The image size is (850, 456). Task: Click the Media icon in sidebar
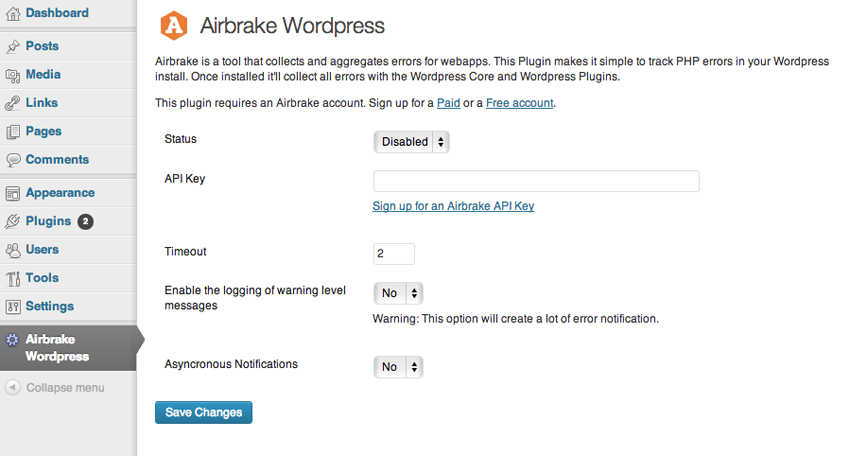point(13,75)
